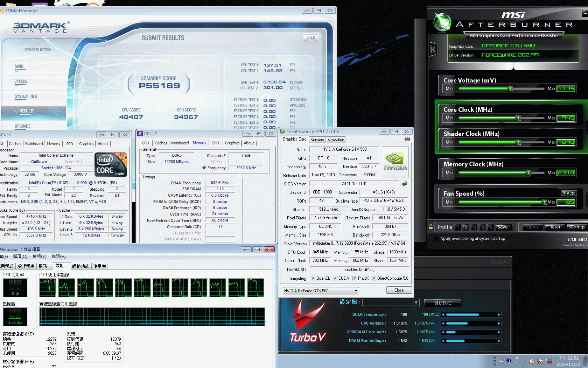Click the Afterburner Settings button

[576, 227]
